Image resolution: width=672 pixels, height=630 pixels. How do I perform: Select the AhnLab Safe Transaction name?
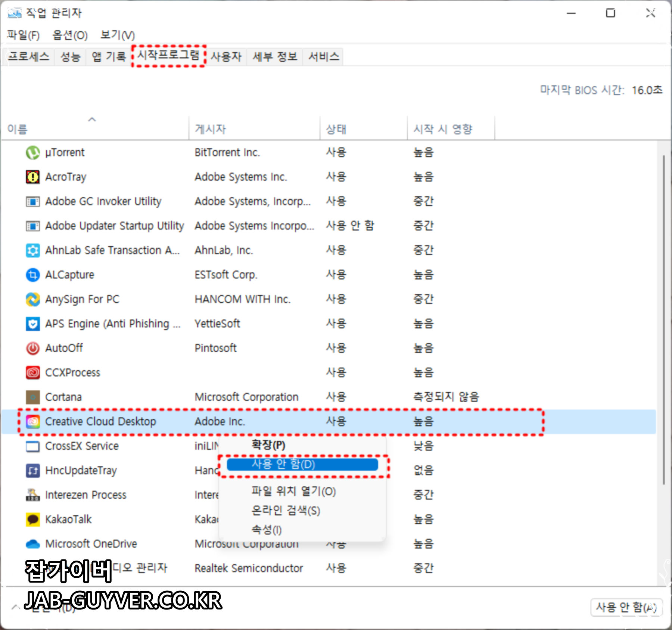tap(112, 250)
